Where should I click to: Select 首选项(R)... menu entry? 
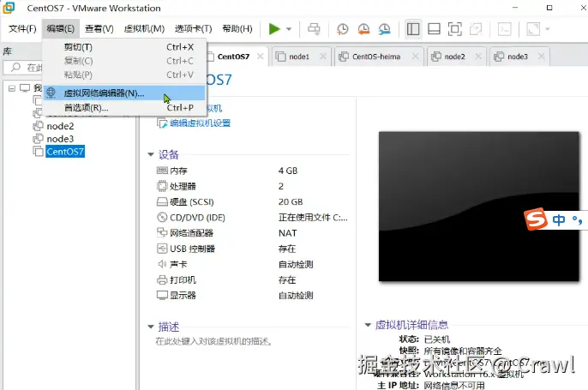click(x=124, y=108)
